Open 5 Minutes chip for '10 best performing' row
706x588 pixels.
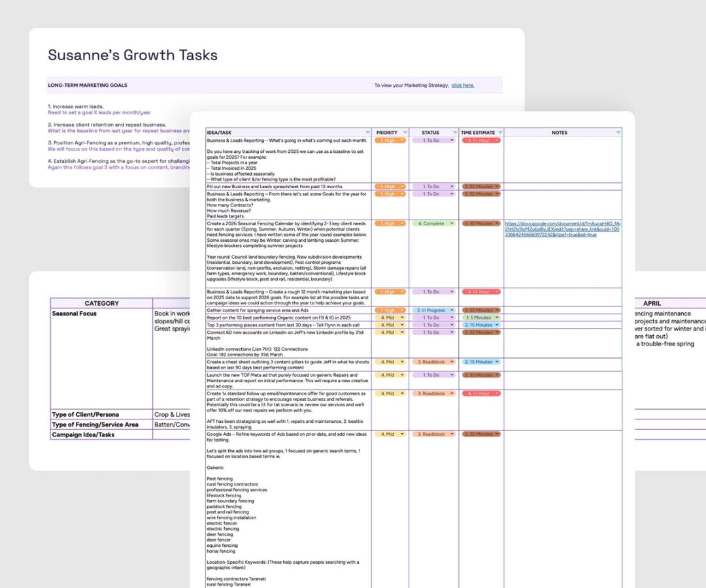click(x=481, y=318)
